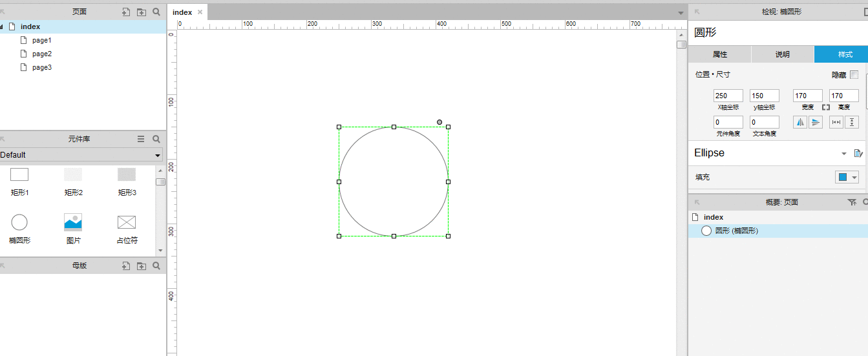
Task: Click the 宽度 width input field
Action: pos(808,96)
